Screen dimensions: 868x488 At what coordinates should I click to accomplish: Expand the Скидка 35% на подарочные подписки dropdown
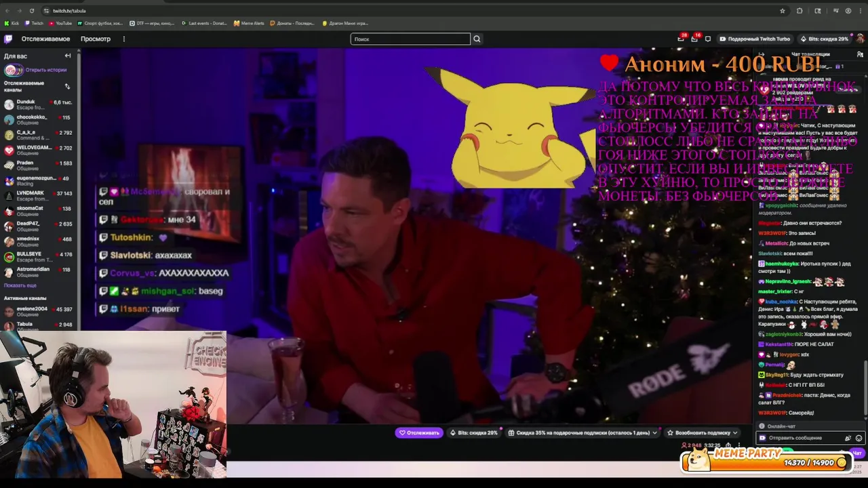point(583,432)
